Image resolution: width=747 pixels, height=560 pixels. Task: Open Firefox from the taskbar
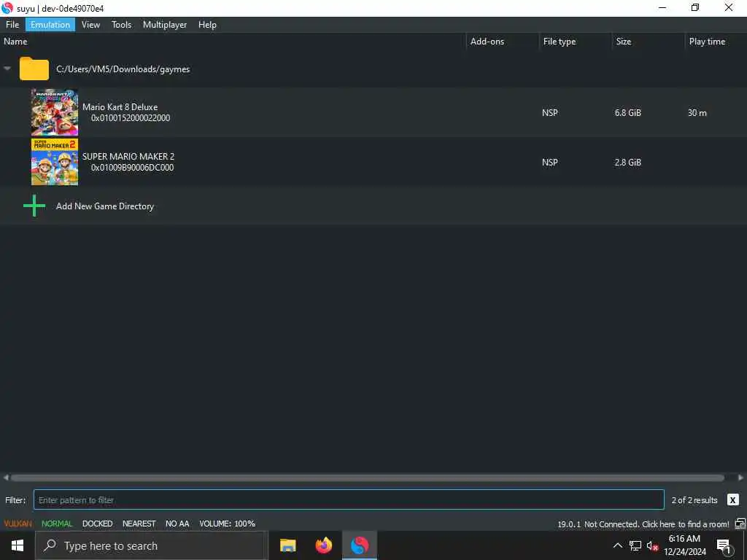323,545
